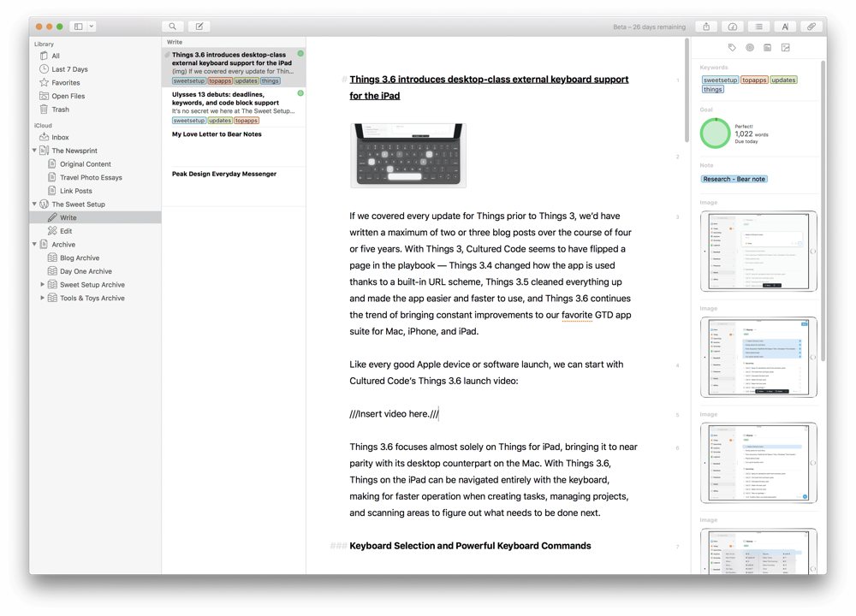Collapse the Archive group triangle
856x616 pixels.
[34, 244]
